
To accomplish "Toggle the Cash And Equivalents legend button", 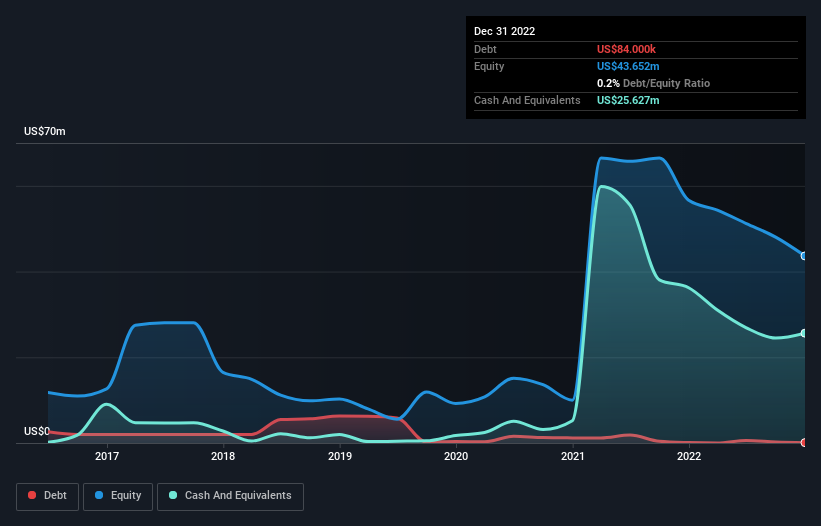I will [230, 496].
